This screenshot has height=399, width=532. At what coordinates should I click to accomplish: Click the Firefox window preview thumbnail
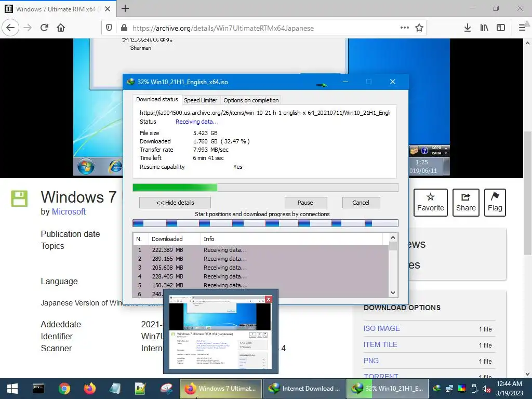[x=220, y=332]
